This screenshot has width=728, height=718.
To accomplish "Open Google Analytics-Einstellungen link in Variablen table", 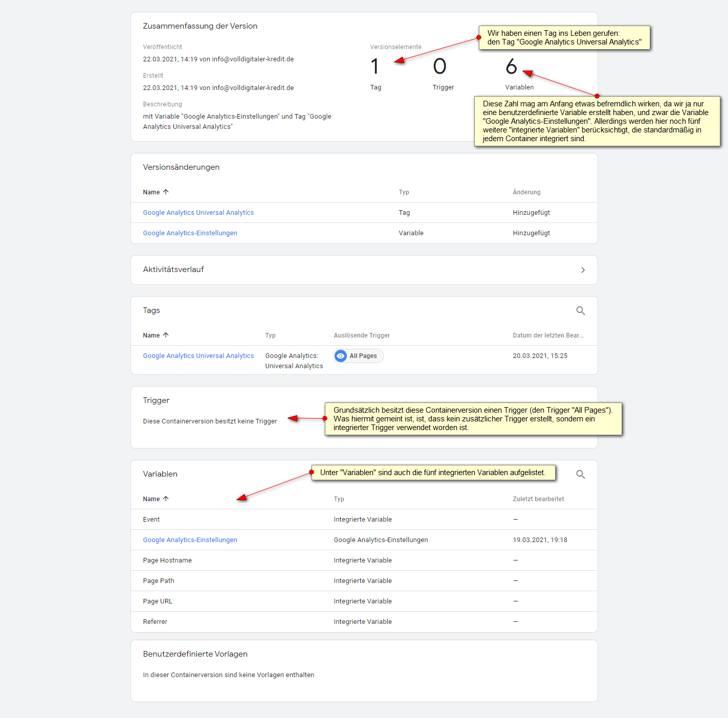I will [190, 540].
